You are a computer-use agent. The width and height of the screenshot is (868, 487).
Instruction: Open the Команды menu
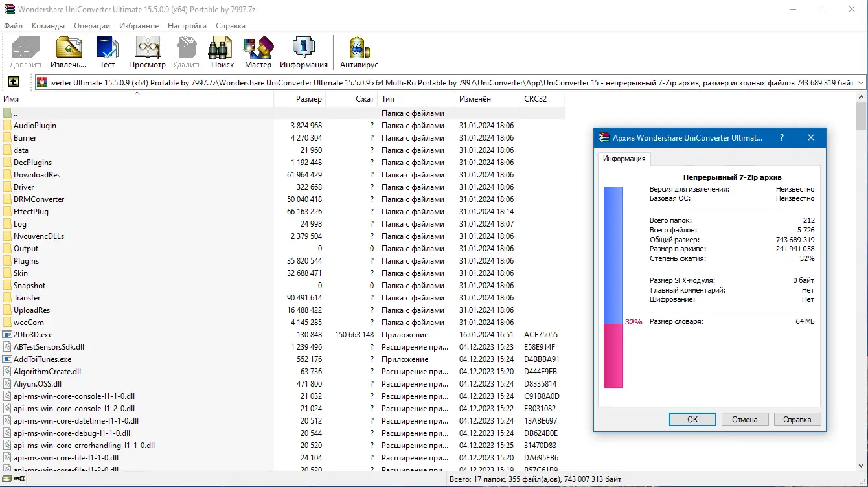[48, 26]
